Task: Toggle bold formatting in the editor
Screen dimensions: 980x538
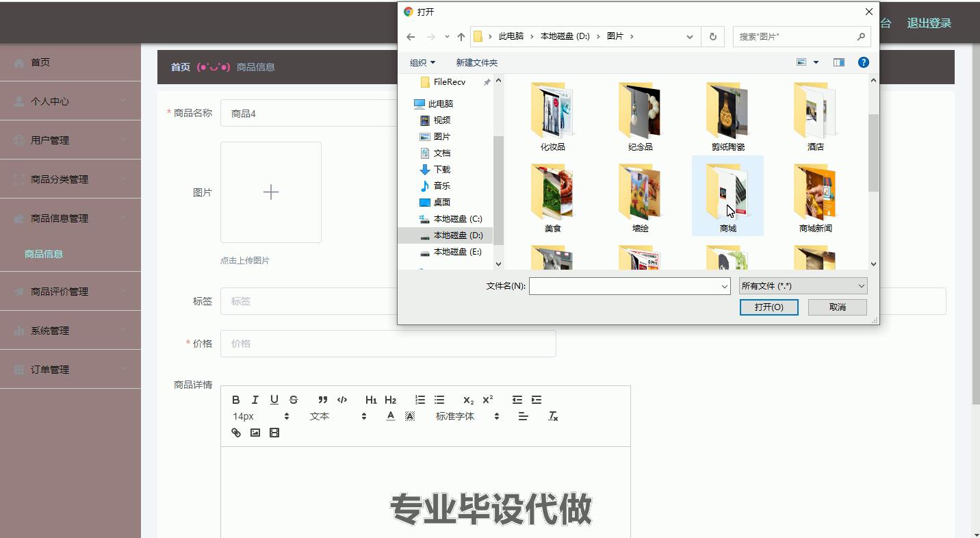Action: tap(236, 400)
